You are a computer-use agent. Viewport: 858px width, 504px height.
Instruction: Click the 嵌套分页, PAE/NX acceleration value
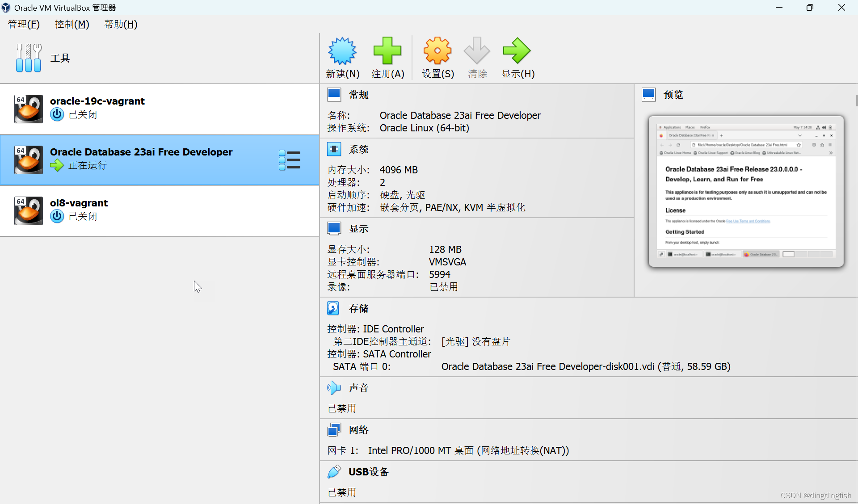[x=453, y=207]
